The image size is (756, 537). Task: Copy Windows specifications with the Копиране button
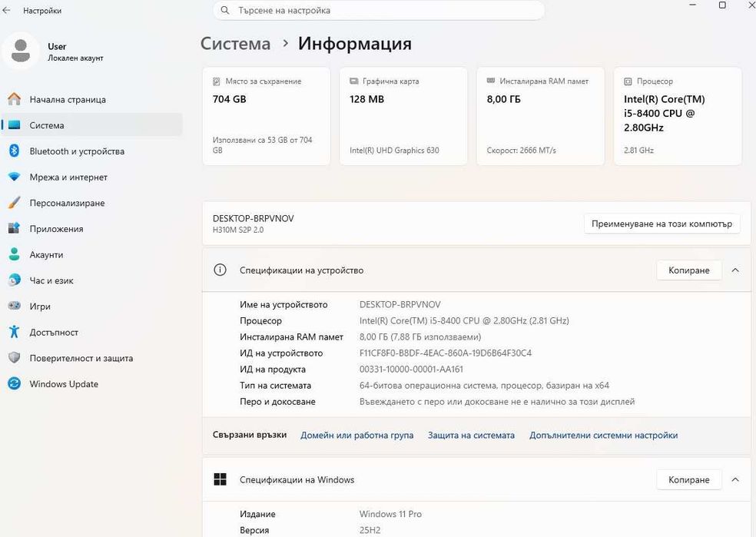click(x=689, y=479)
